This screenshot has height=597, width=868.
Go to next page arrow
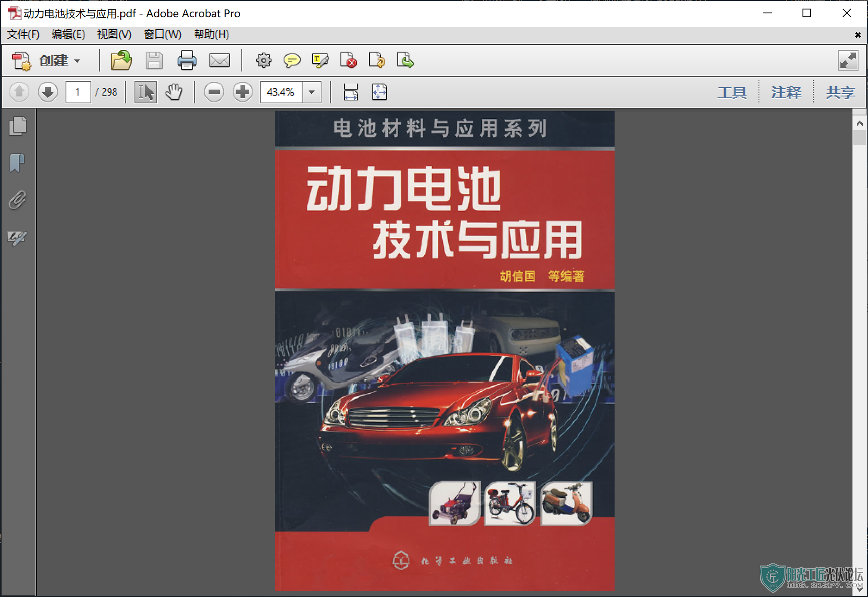pos(48,92)
